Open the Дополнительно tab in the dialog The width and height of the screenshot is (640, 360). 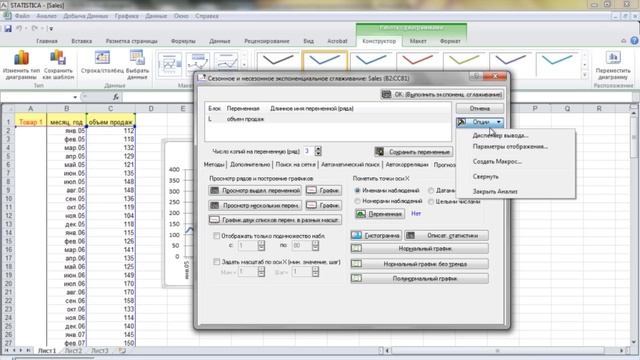pos(250,164)
